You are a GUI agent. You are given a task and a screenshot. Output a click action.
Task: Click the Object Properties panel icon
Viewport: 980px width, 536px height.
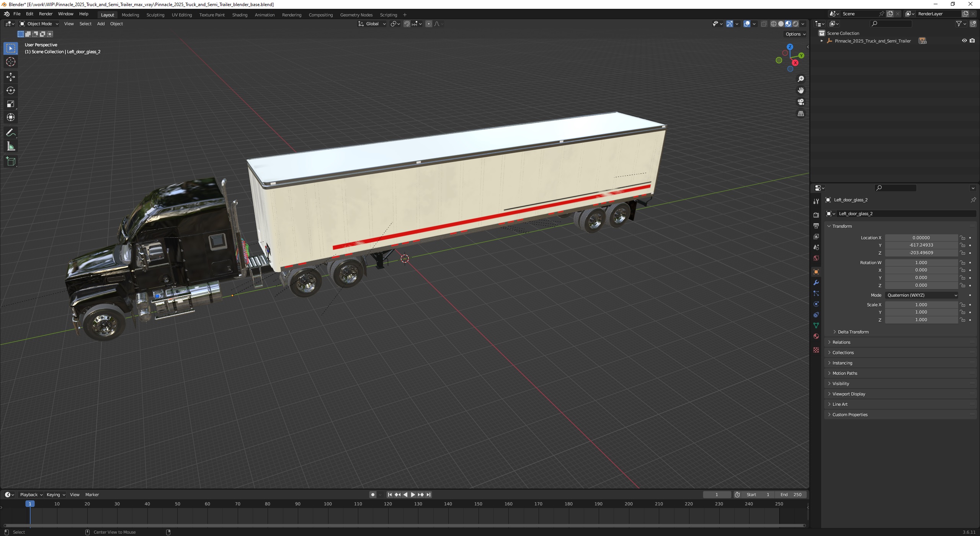coord(817,271)
